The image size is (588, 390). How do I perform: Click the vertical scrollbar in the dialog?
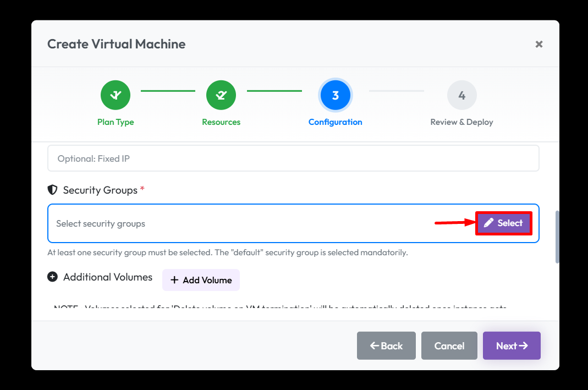coord(557,237)
